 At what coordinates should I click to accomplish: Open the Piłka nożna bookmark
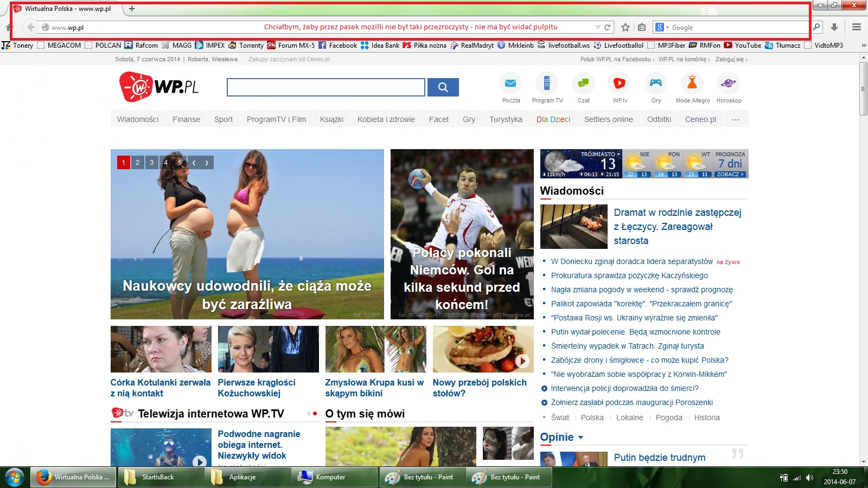[424, 46]
